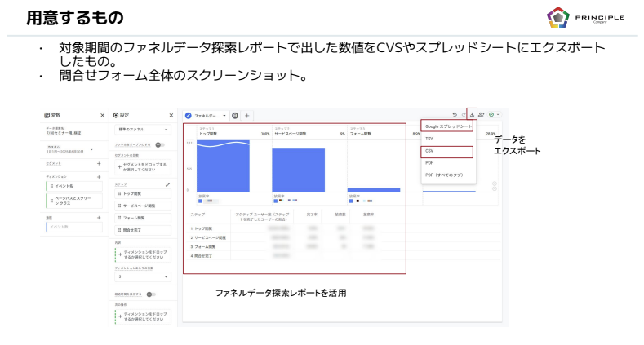The width and height of the screenshot is (644, 345).
Task: Close the 設定 panel with X
Action: click(x=171, y=115)
